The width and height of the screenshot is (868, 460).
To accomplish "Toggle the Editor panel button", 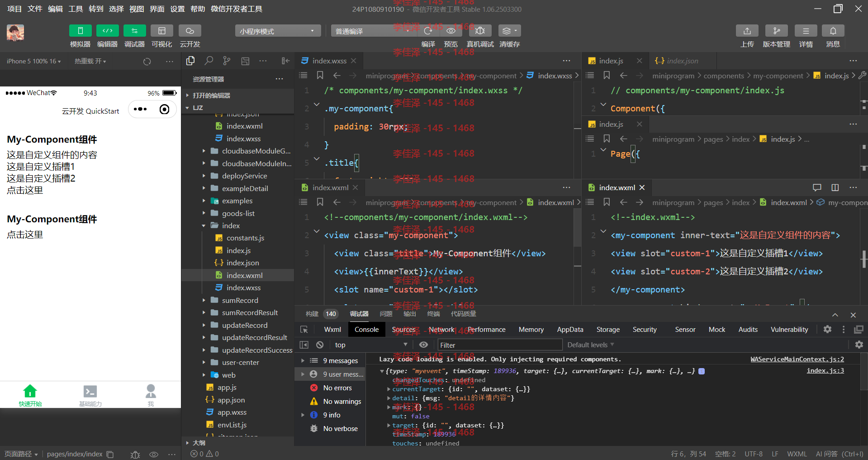I will pyautogui.click(x=107, y=31).
